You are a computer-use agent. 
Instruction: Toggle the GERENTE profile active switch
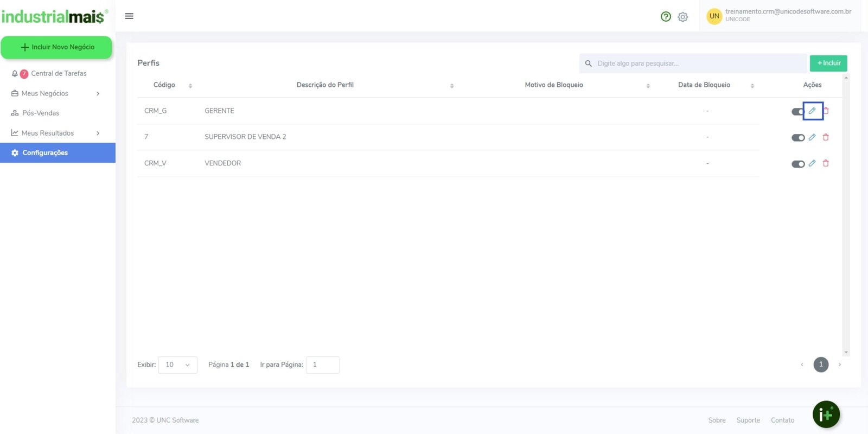[797, 112]
